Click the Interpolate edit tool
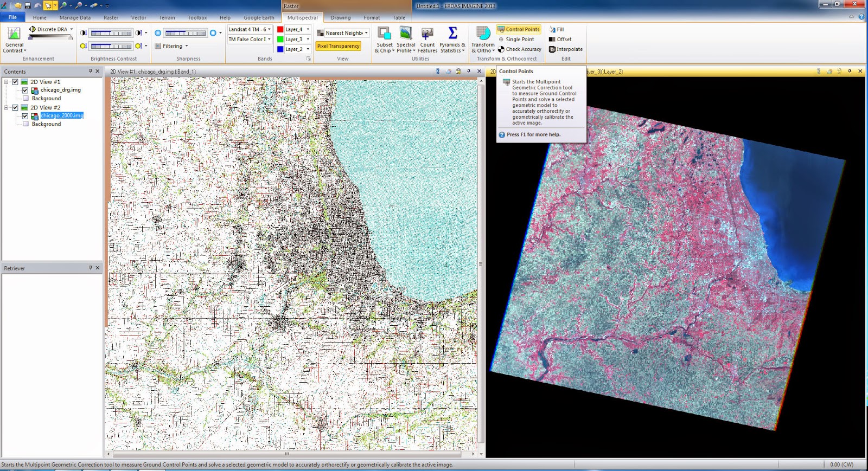This screenshot has width=868, height=471. click(566, 49)
